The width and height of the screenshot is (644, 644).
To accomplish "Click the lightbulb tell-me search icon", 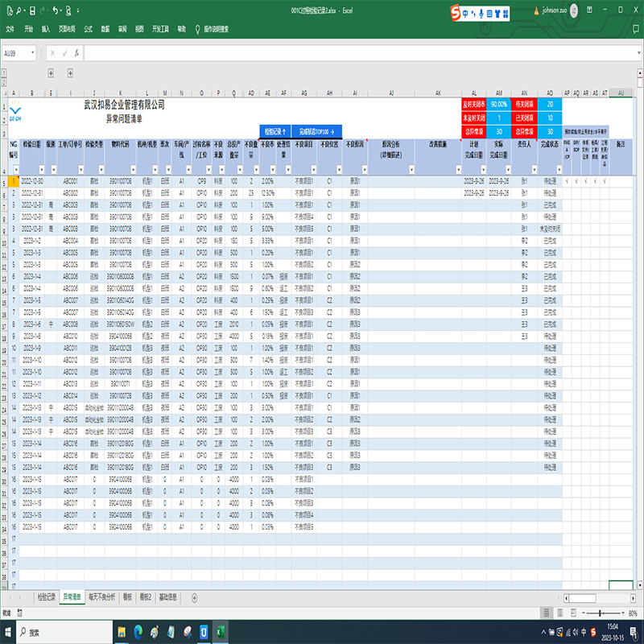I will pos(197,29).
